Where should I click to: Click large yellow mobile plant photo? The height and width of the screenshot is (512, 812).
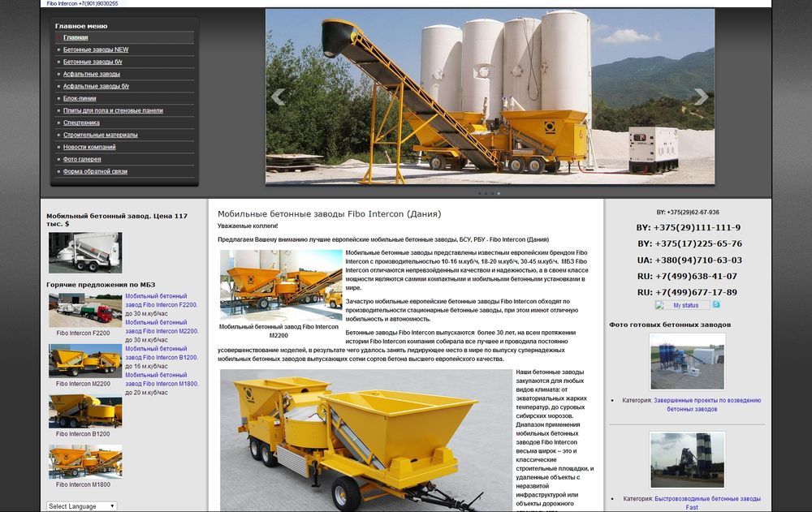click(366, 440)
